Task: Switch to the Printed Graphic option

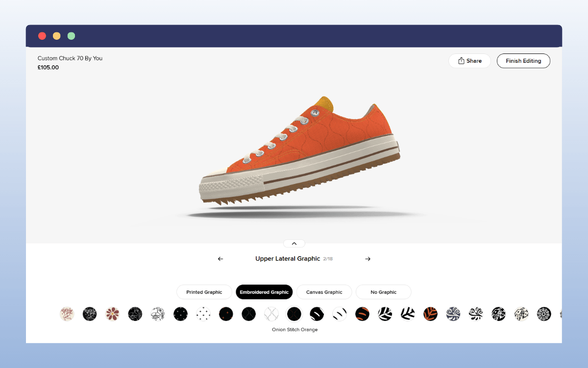Action: coord(204,292)
